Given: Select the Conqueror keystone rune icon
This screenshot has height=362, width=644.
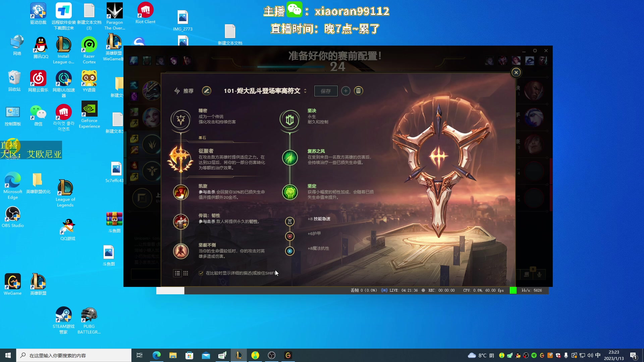Looking at the screenshot, I should (180, 159).
